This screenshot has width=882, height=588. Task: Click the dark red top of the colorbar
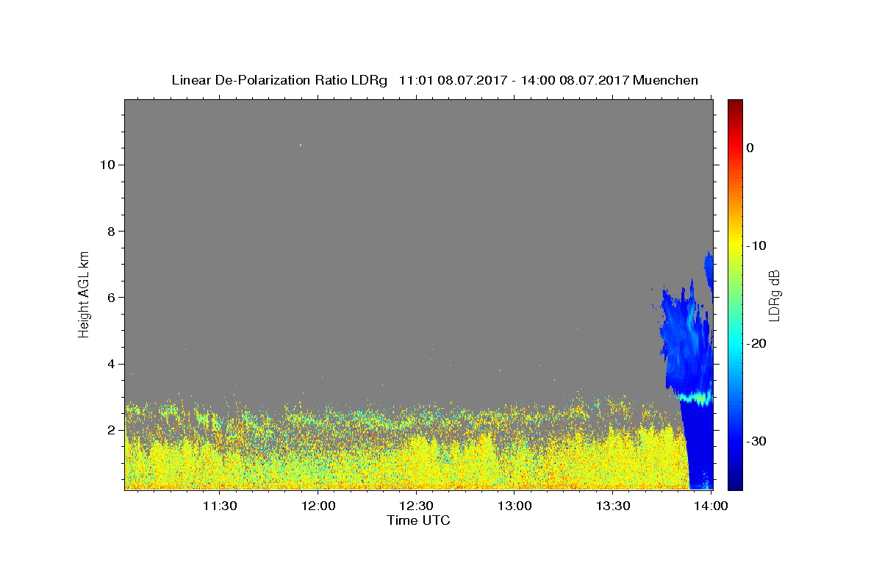[735, 106]
